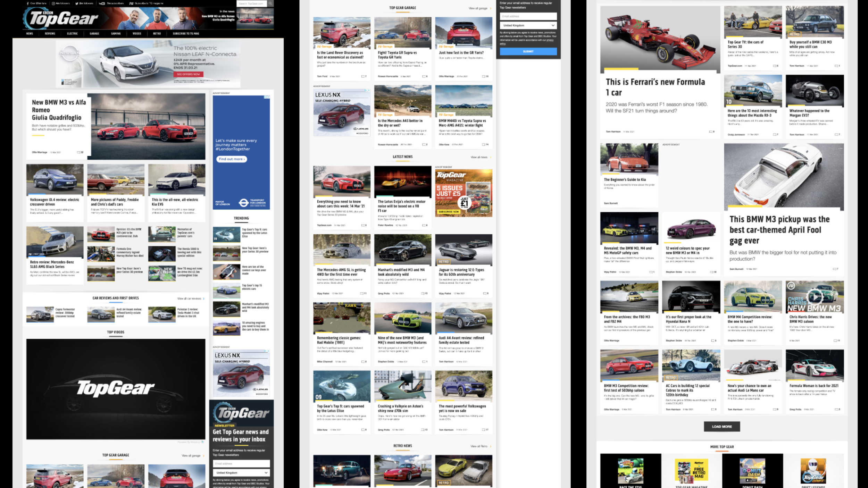Open comments on BMW M3 pickup article
Viewport: 868px width, 488px height.
pyautogui.click(x=836, y=269)
